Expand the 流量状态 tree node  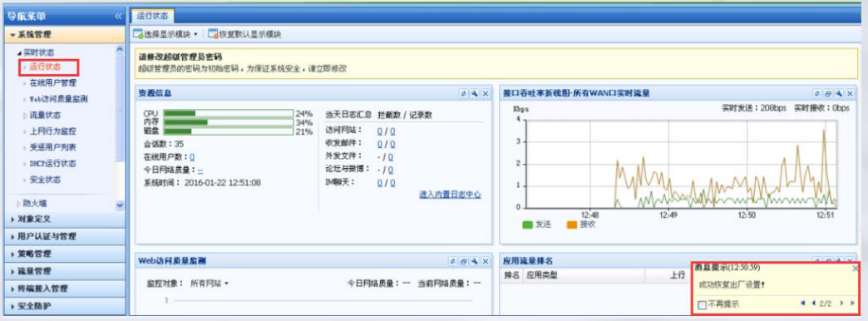(25, 116)
